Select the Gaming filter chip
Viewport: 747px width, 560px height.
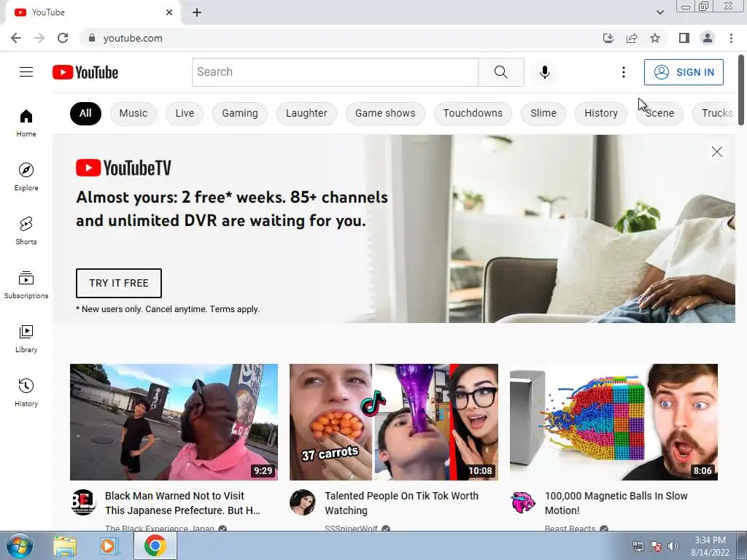coord(239,113)
